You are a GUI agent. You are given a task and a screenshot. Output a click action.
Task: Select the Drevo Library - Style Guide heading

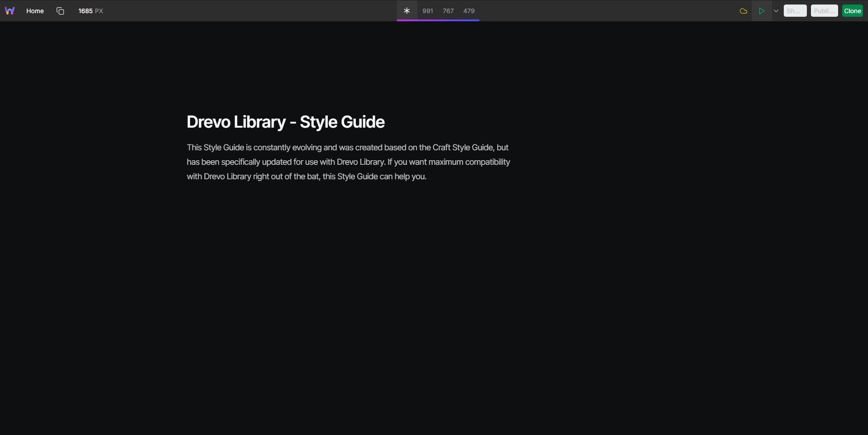285,122
